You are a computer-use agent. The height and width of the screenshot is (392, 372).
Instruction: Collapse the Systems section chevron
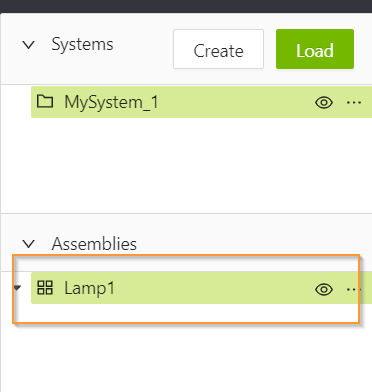pos(29,45)
